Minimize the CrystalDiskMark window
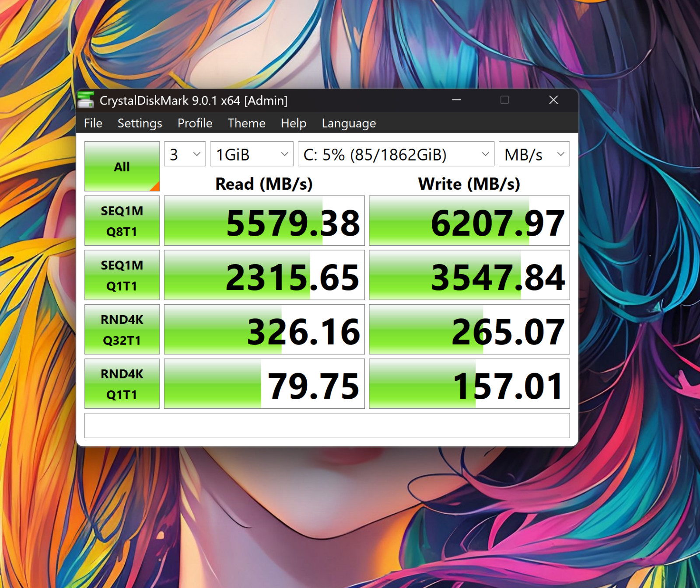 [456, 100]
